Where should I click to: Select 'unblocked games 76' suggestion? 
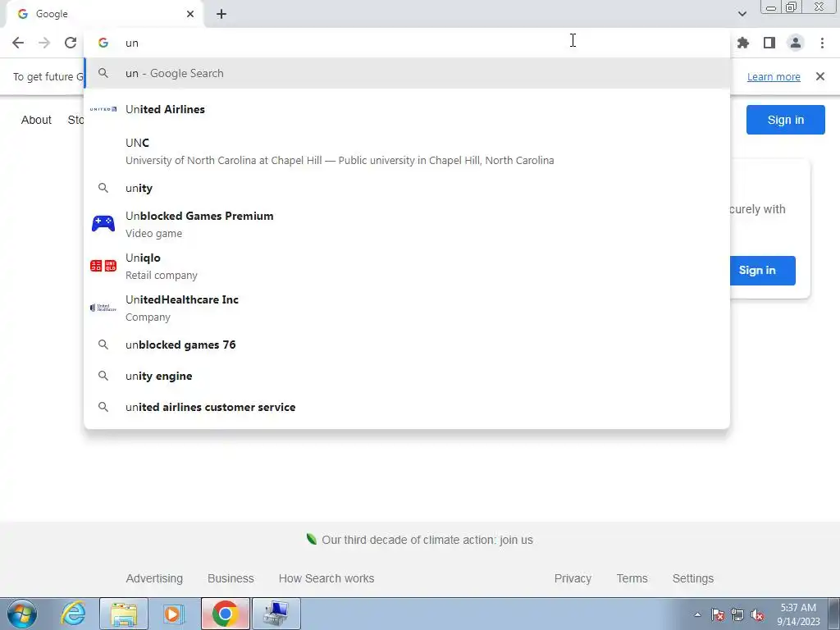[x=407, y=345]
